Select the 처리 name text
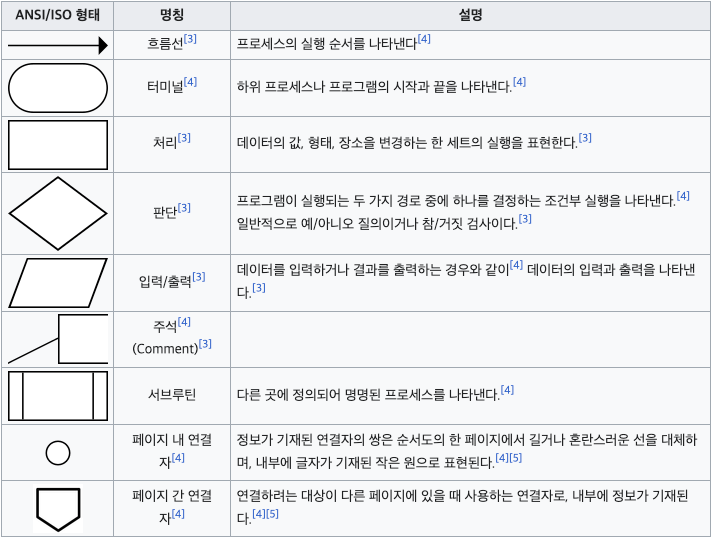 point(165,143)
